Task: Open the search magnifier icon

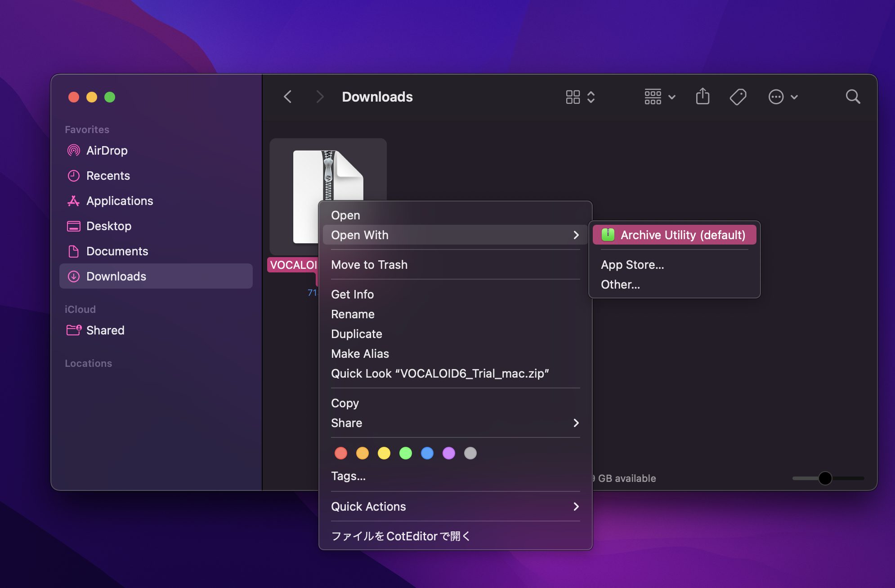Action: pyautogui.click(x=853, y=97)
